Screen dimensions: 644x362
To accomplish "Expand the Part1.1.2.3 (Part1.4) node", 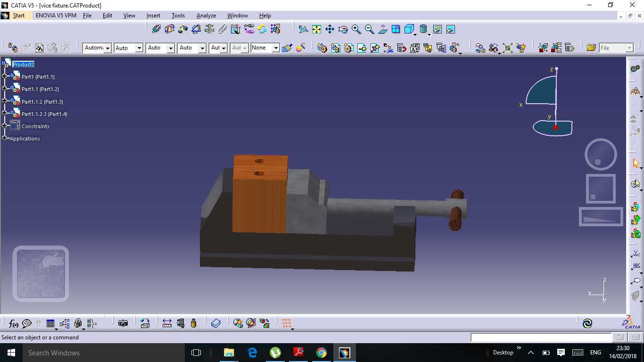I will tap(5, 114).
